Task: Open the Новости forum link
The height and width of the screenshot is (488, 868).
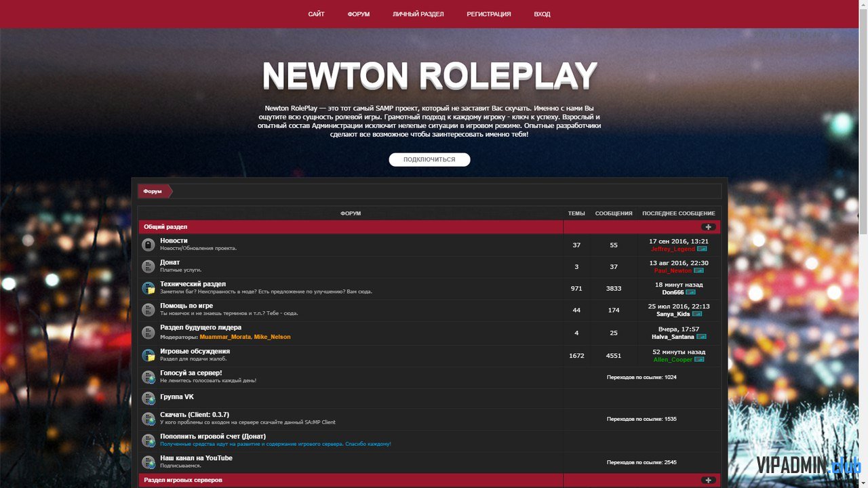Action: coord(174,241)
